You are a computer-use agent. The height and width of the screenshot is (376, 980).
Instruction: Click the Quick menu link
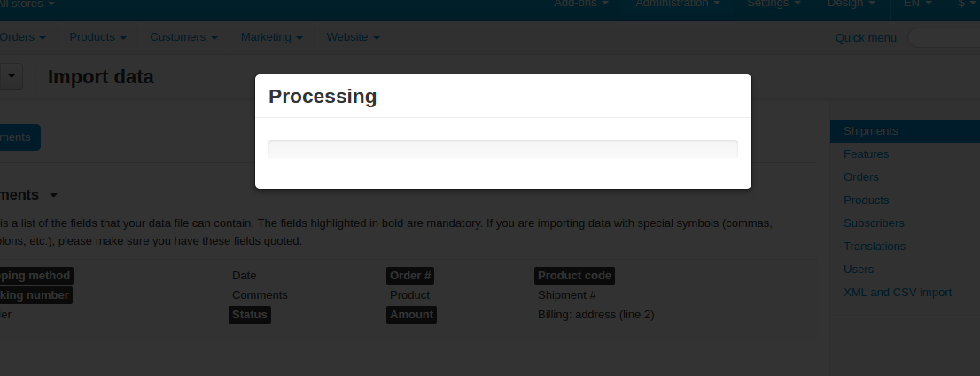tap(866, 37)
